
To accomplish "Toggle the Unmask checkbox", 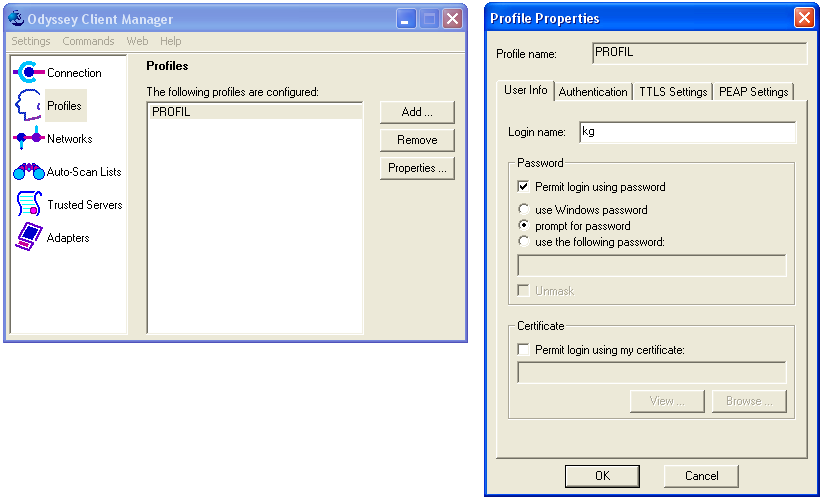I will (523, 290).
